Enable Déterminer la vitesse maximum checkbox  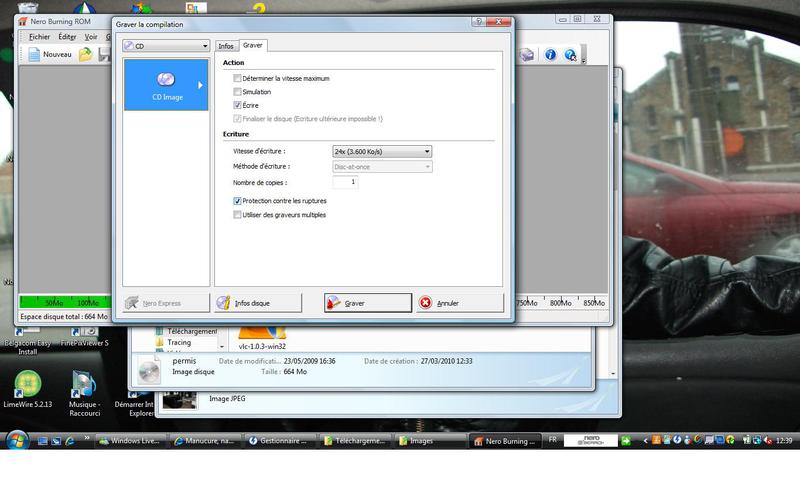(237, 78)
